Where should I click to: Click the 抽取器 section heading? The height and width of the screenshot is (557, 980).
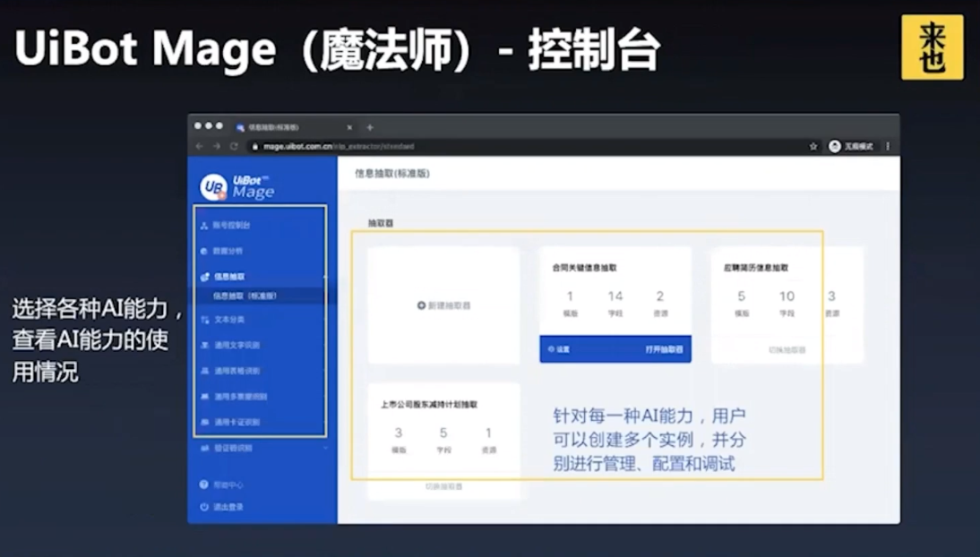(381, 223)
